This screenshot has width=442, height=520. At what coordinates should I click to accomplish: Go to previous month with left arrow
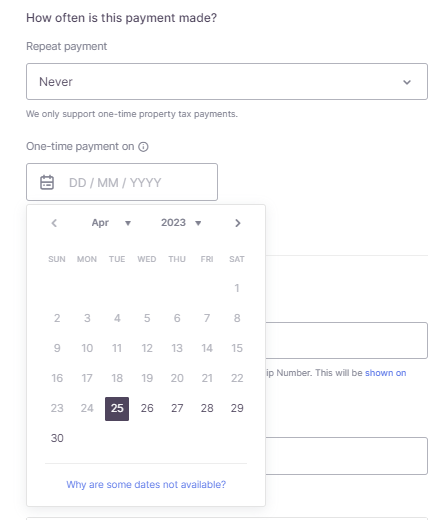click(54, 223)
